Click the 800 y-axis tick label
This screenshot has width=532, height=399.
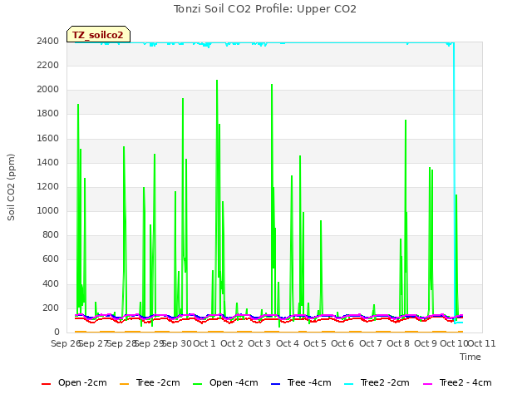coord(51,234)
